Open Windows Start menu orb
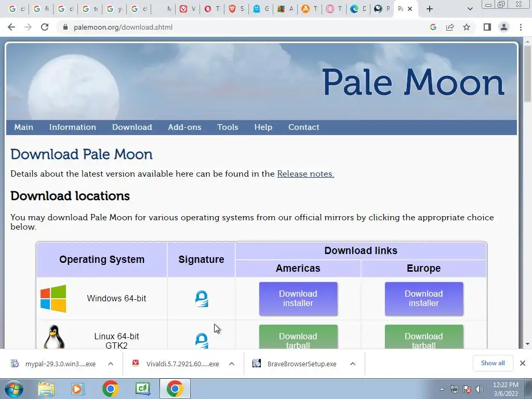 pyautogui.click(x=14, y=389)
